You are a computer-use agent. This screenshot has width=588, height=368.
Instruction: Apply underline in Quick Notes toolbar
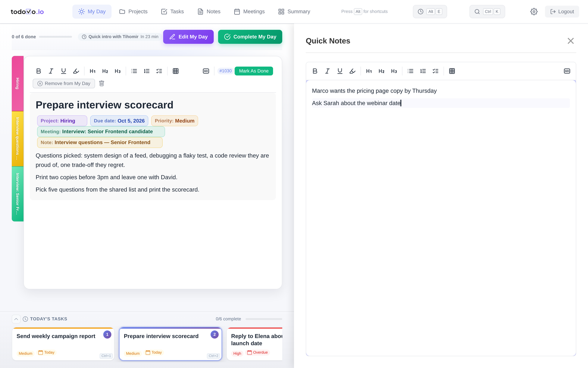[x=340, y=71]
